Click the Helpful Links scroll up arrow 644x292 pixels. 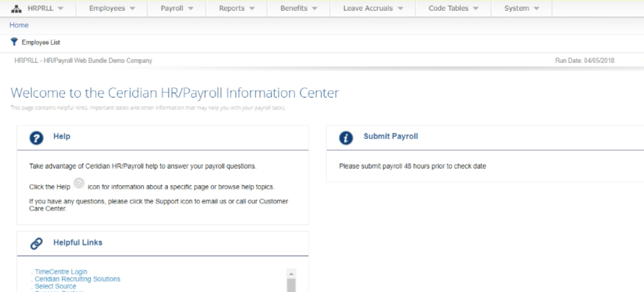click(x=291, y=274)
